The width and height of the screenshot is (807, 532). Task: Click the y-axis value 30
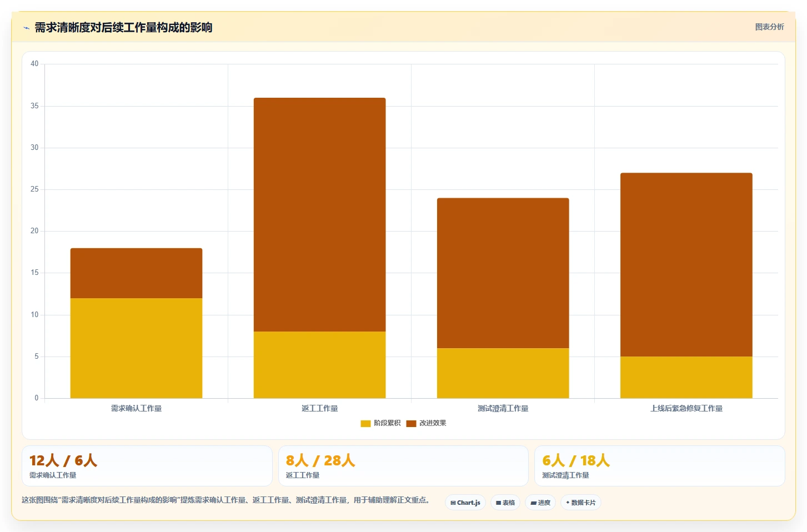click(x=34, y=148)
